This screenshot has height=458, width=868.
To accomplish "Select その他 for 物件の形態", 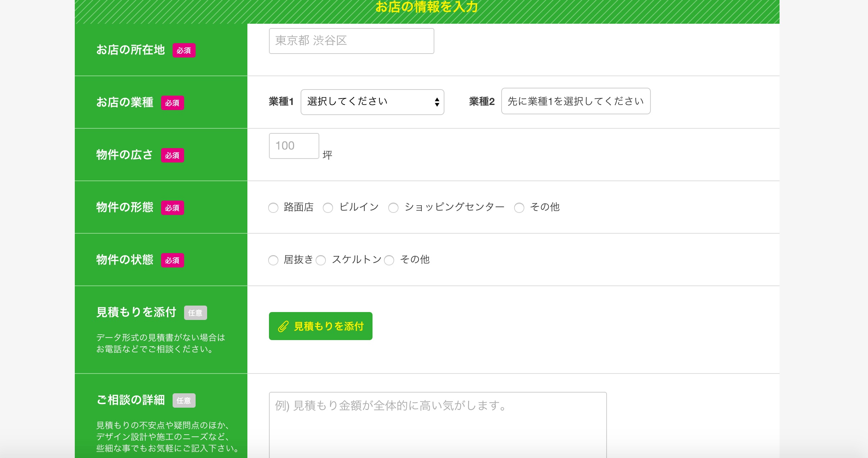I will [x=519, y=208].
